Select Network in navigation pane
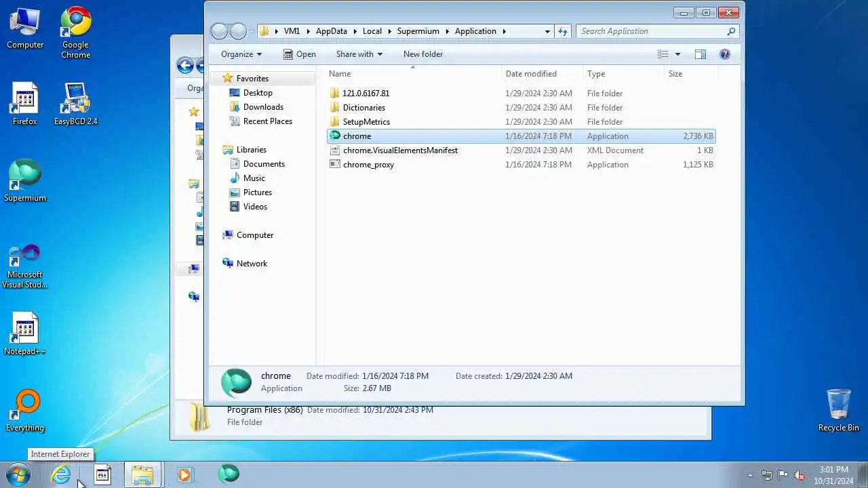Screen dimensions: 868x488 point(252,264)
